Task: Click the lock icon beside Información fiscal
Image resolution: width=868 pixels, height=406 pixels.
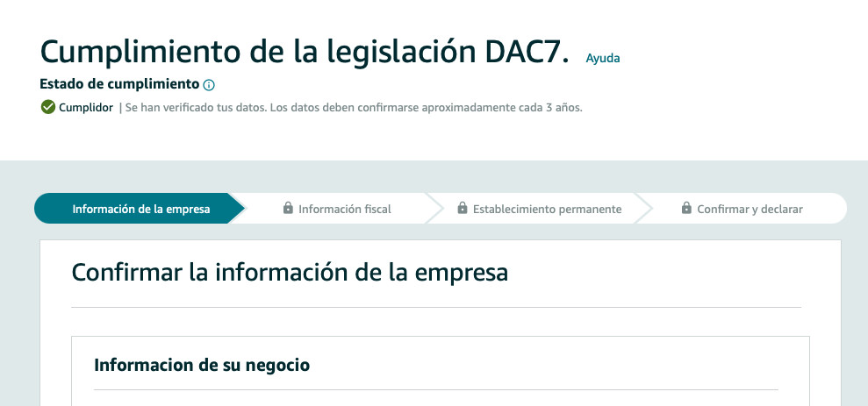Action: [288, 208]
